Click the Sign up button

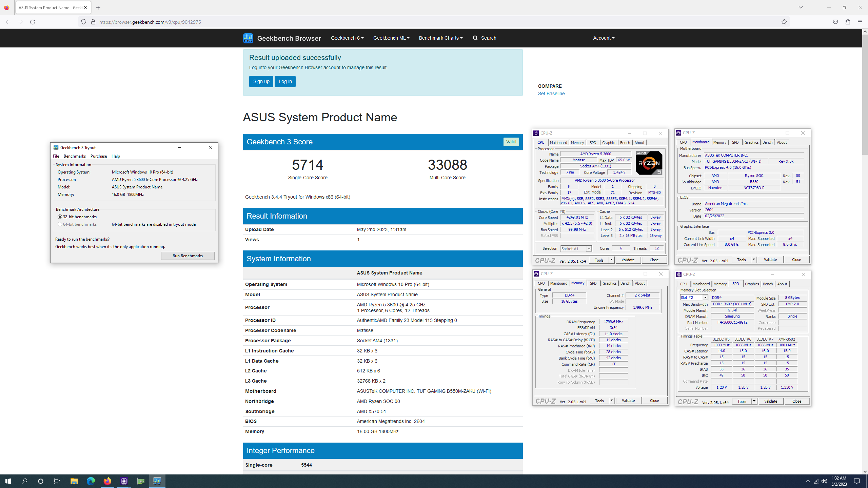tap(261, 81)
